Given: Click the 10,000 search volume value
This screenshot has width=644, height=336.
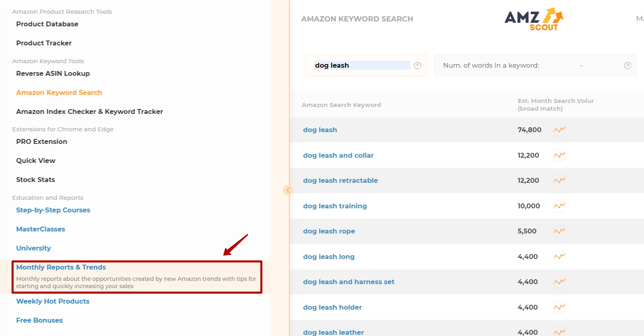Looking at the screenshot, I should click(529, 206).
